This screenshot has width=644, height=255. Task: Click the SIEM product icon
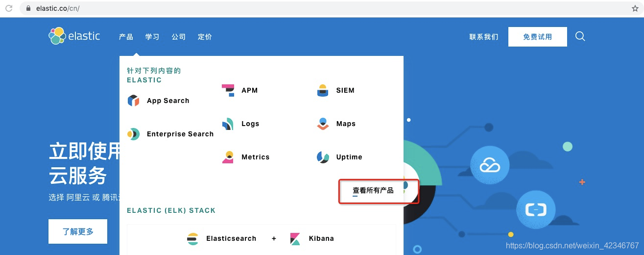pos(322,91)
